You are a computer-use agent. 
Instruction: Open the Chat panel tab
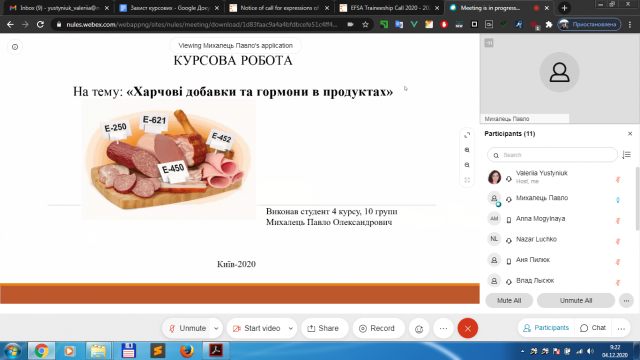click(593, 328)
